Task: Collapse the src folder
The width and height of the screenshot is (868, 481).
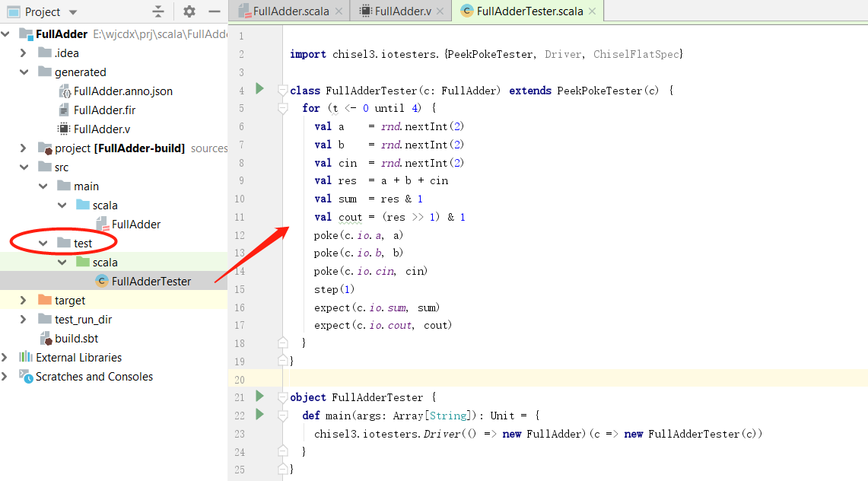Action: click(24, 167)
